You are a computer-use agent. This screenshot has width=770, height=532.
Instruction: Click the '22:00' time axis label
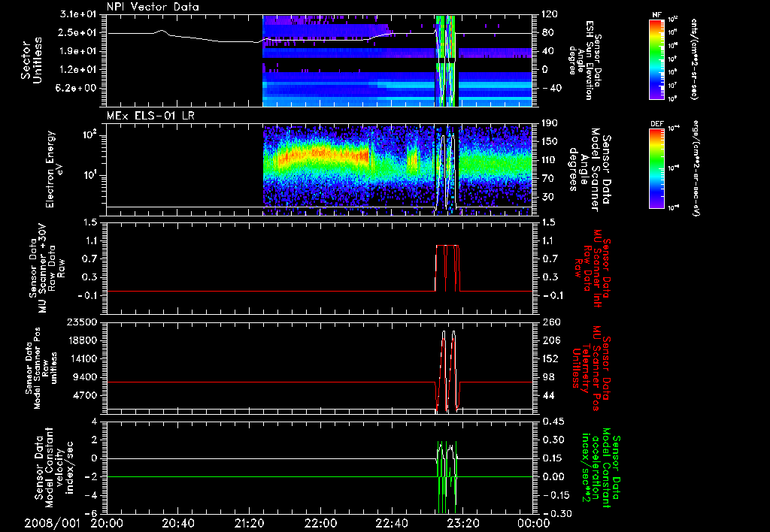pos(320,523)
